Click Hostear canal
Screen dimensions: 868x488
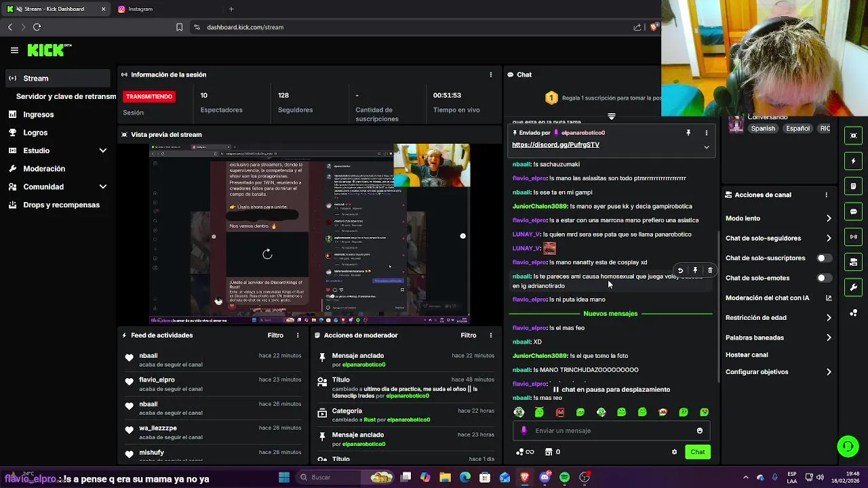(x=747, y=354)
